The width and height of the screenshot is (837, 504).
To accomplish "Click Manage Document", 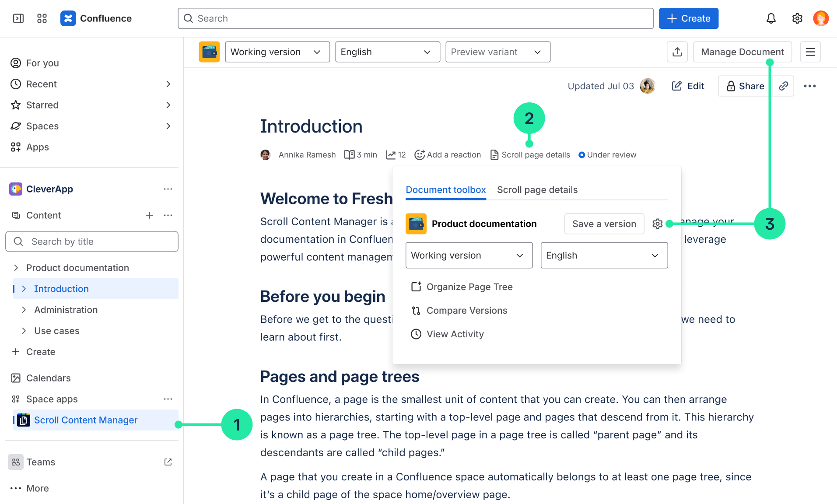I will coord(742,52).
